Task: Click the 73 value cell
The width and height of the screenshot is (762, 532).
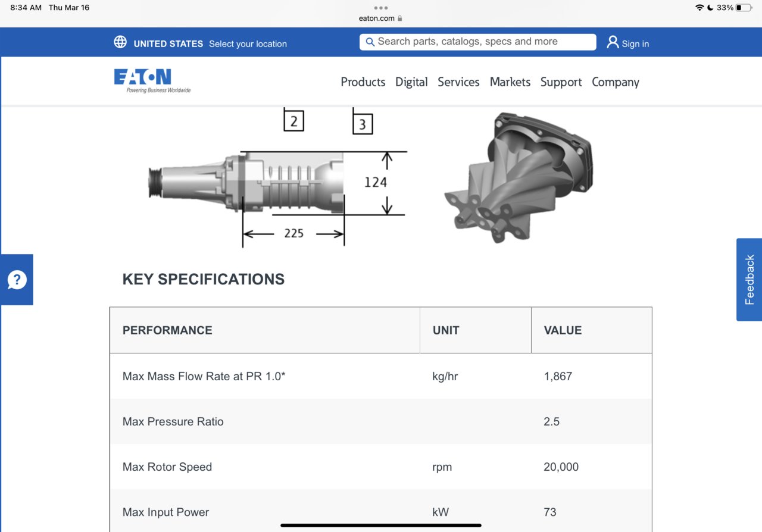Action: (549, 512)
